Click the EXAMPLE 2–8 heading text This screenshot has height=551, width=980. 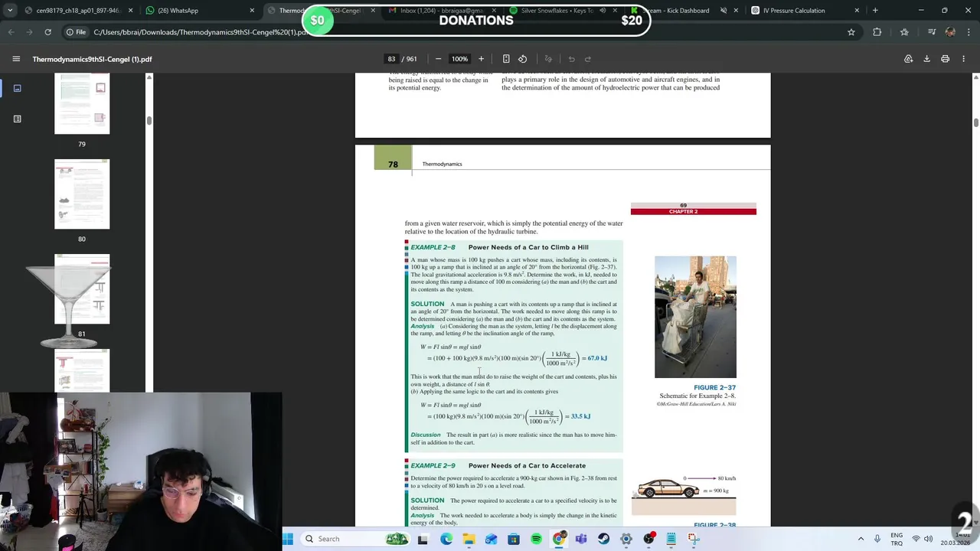tap(433, 247)
